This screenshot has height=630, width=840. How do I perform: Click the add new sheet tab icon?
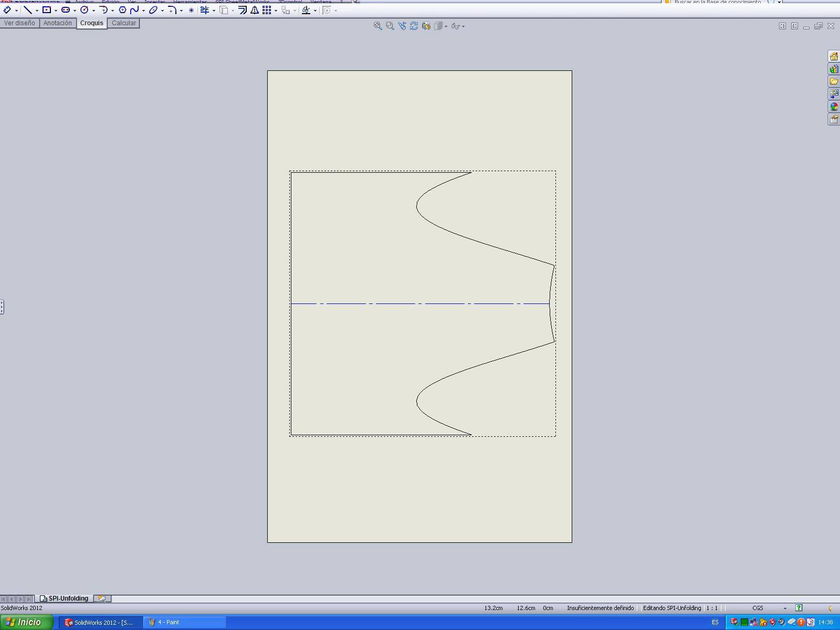[x=102, y=598]
